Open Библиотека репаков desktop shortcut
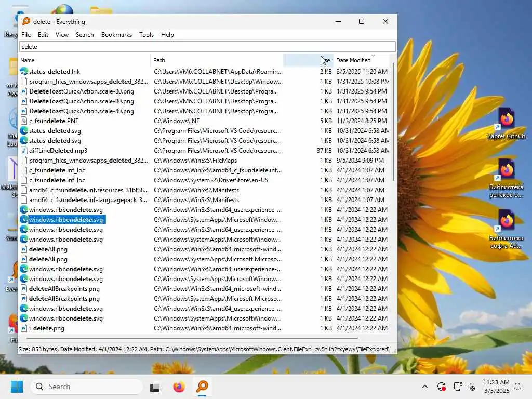The height and width of the screenshot is (399, 532). [506, 178]
